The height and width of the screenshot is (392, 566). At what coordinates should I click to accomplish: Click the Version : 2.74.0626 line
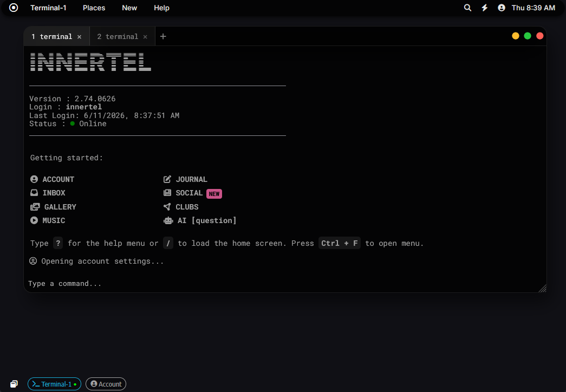(x=72, y=99)
